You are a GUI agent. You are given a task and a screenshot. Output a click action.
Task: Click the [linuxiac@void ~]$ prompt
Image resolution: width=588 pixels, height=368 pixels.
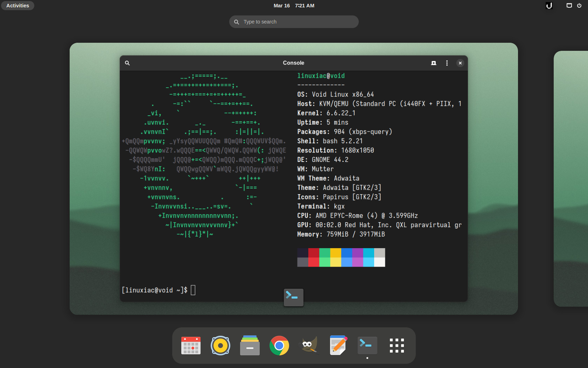coord(154,290)
